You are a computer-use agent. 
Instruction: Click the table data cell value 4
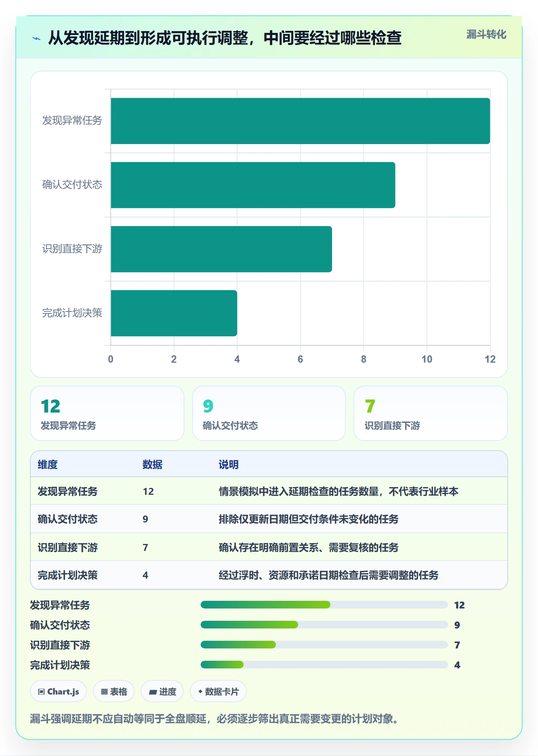(145, 575)
